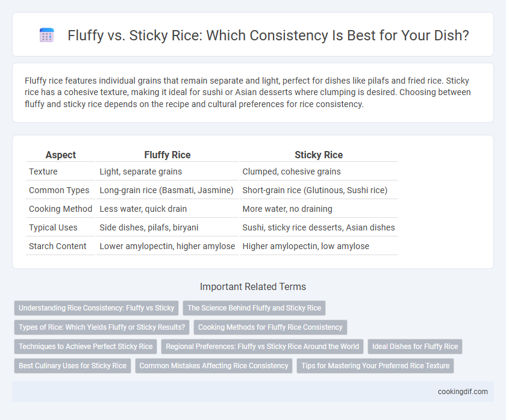Select the 'Ideal Dishes for Fluffy Rice' tag
Screen dimensions: 506x420
(415, 347)
